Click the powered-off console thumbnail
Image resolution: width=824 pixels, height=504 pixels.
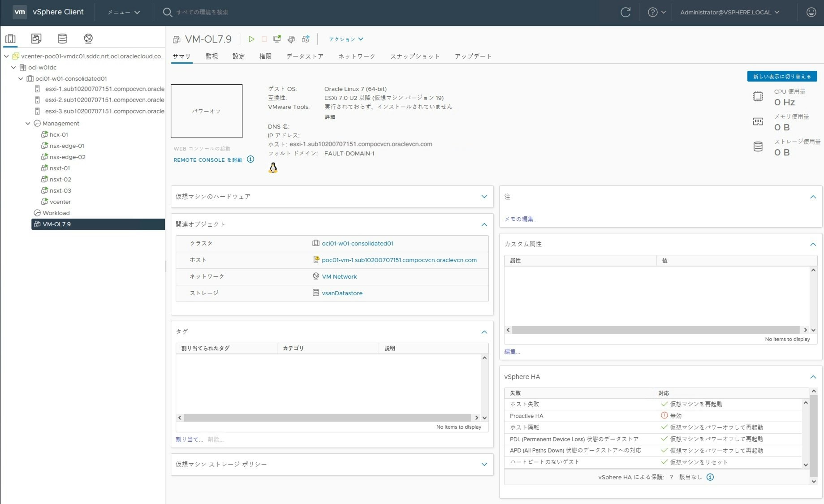click(207, 111)
